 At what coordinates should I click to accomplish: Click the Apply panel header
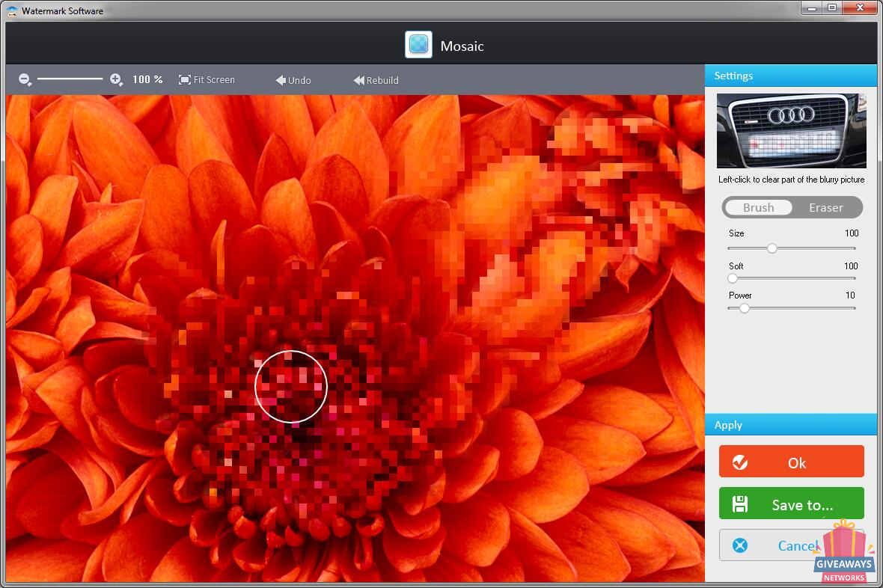tap(791, 425)
